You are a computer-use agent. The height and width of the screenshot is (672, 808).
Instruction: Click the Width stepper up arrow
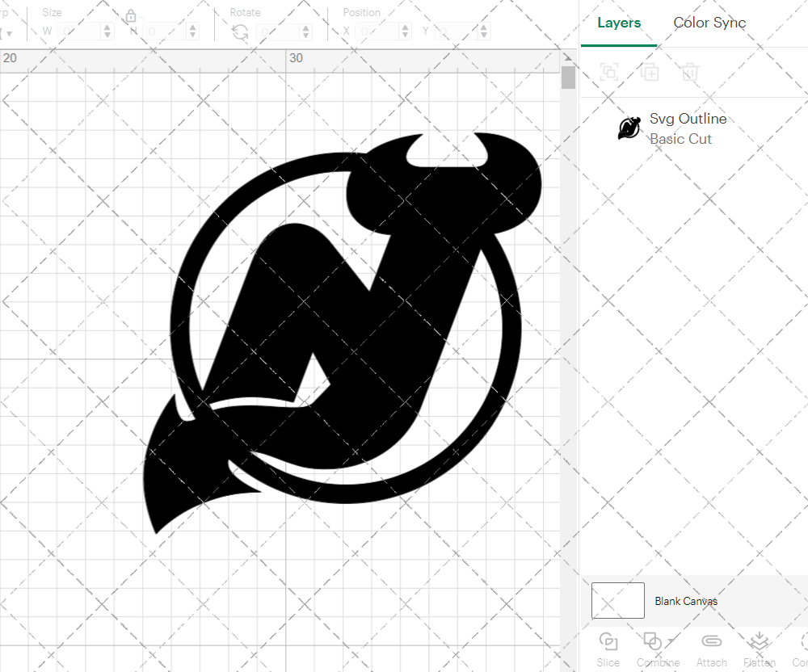coord(106,27)
